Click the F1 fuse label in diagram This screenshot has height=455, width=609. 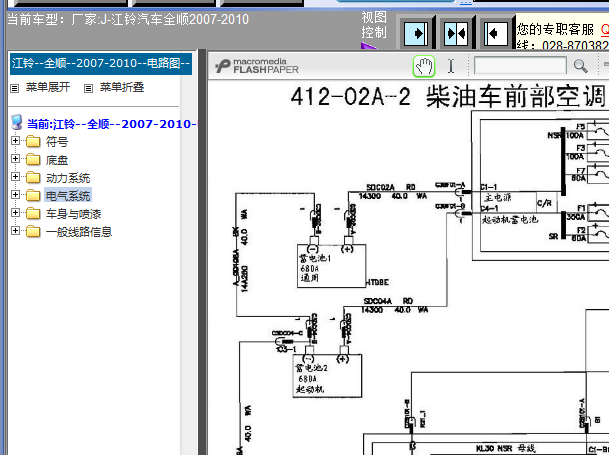pos(581,208)
